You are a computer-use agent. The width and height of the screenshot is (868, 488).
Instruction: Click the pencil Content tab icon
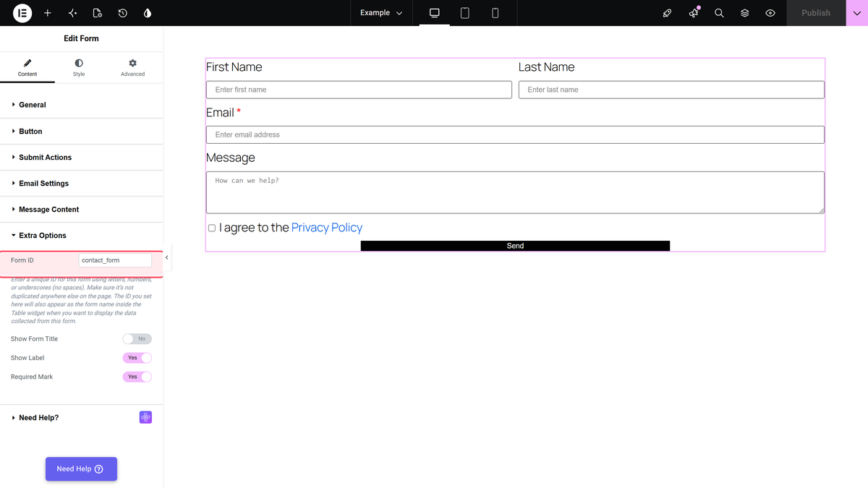pos(27,64)
